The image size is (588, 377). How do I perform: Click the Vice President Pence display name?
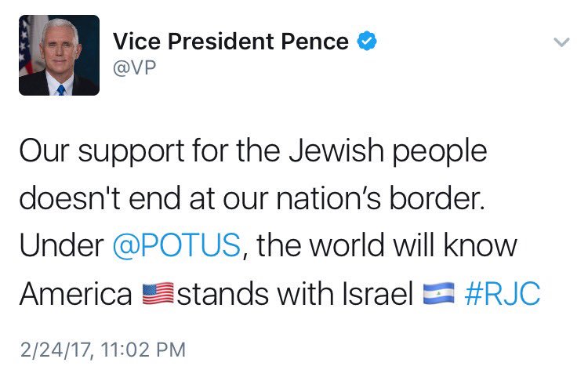(x=230, y=41)
